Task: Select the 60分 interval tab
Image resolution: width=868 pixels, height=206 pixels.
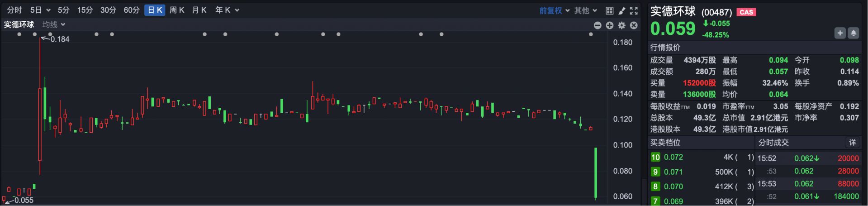Action: pos(131,10)
